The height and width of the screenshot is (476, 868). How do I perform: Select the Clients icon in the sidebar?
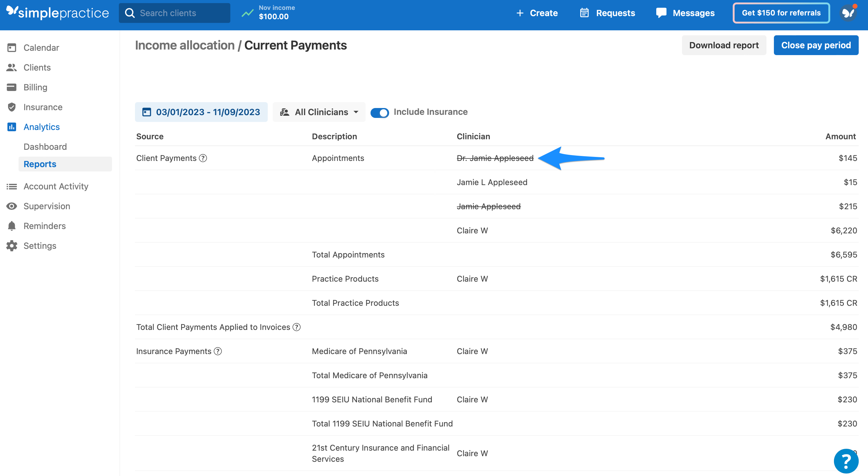37,67
